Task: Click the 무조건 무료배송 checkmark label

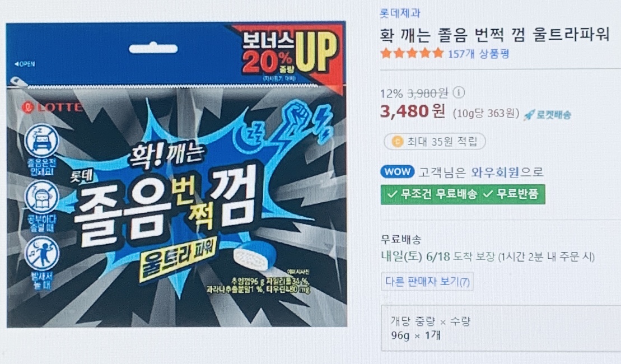Action: pos(432,194)
